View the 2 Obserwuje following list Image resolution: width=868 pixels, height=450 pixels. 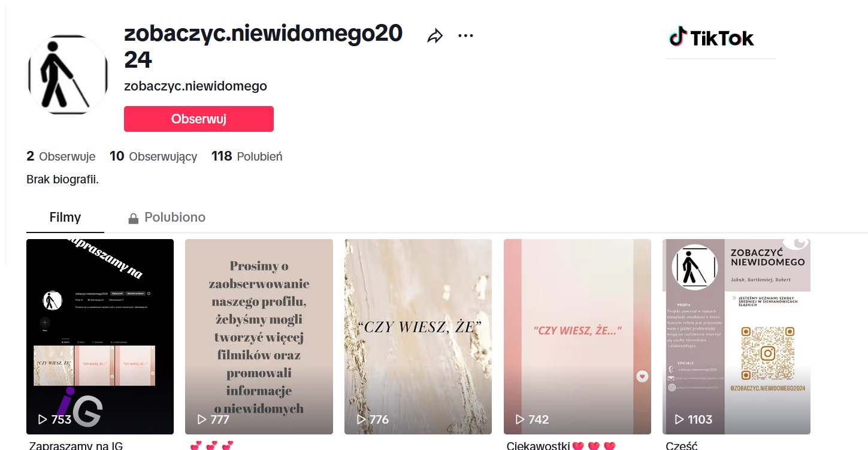61,156
